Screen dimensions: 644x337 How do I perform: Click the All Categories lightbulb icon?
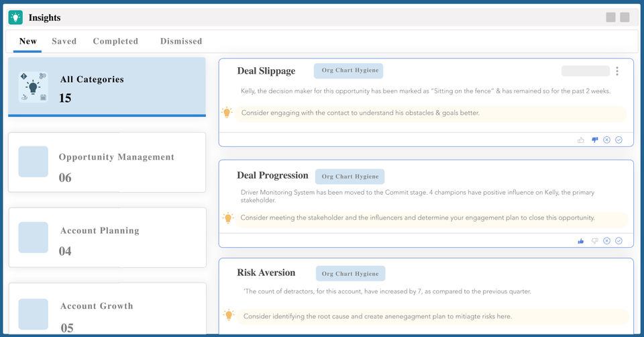[x=34, y=87]
